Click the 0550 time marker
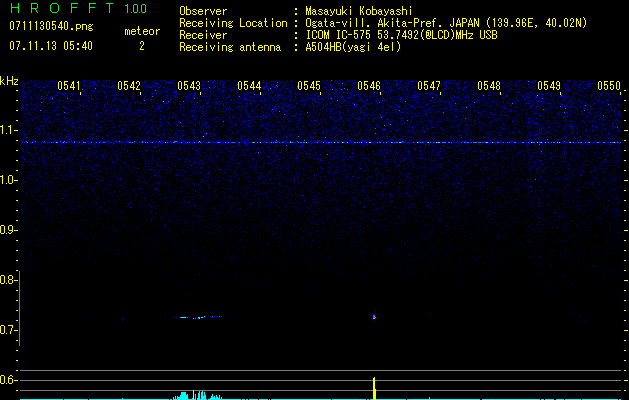The image size is (629, 400). (609, 86)
